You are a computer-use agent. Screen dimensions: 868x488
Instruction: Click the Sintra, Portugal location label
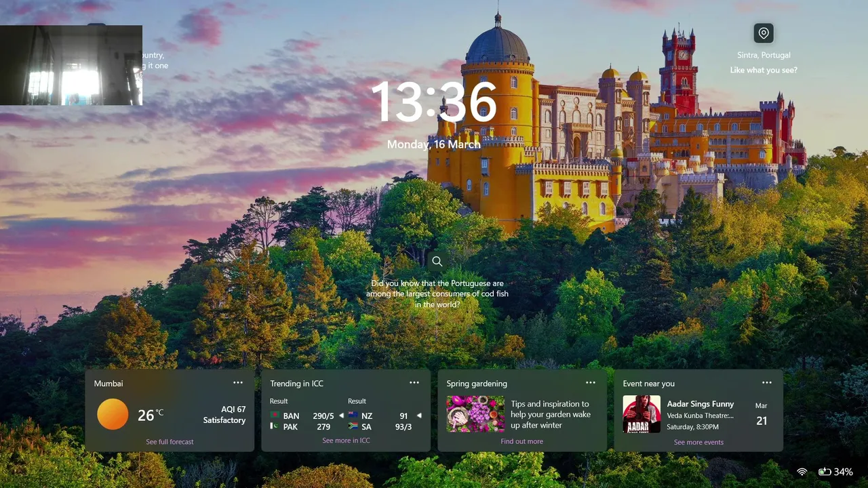pos(764,55)
